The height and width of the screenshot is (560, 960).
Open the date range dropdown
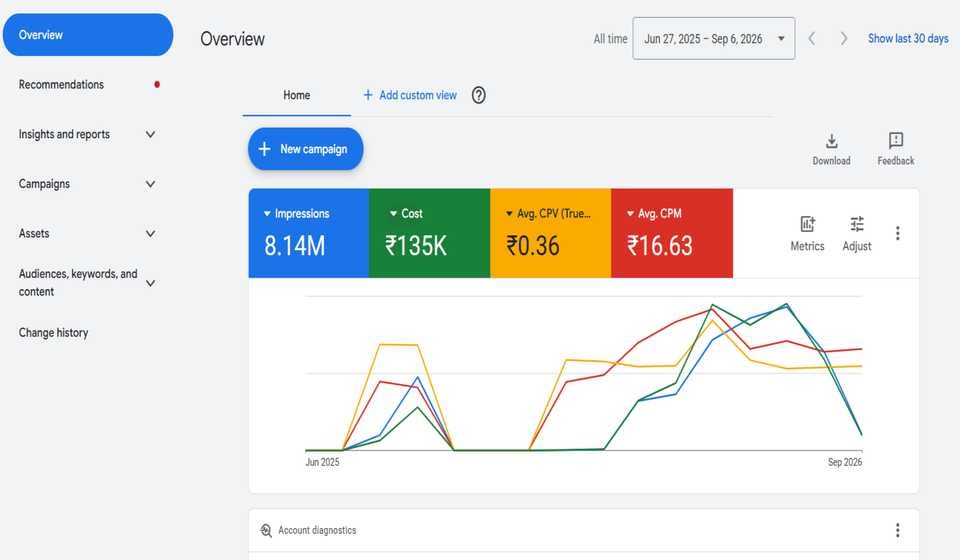click(x=713, y=38)
